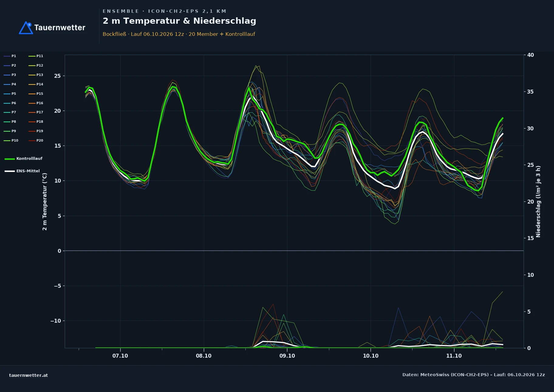Select the P1 legend entry
This screenshot has width=554, height=392.
click(10, 56)
